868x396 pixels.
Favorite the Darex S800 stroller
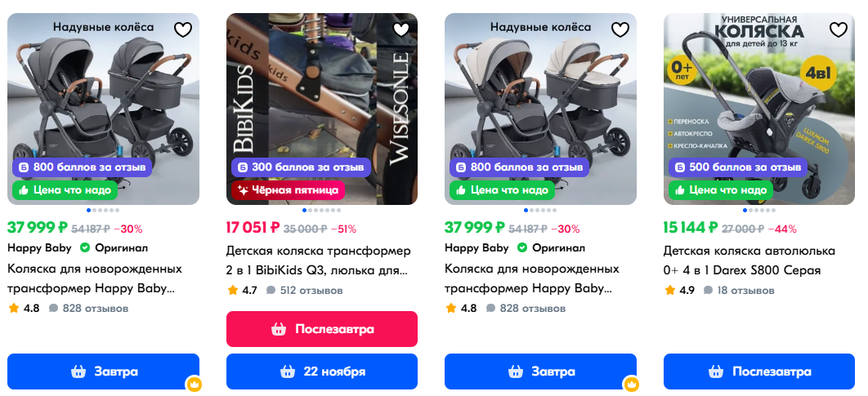[x=839, y=29]
